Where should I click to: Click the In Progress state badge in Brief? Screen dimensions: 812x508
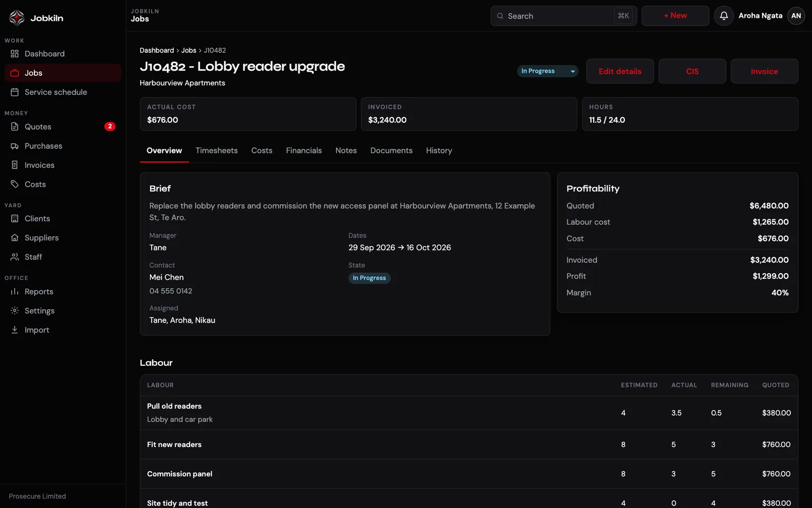pyautogui.click(x=369, y=278)
